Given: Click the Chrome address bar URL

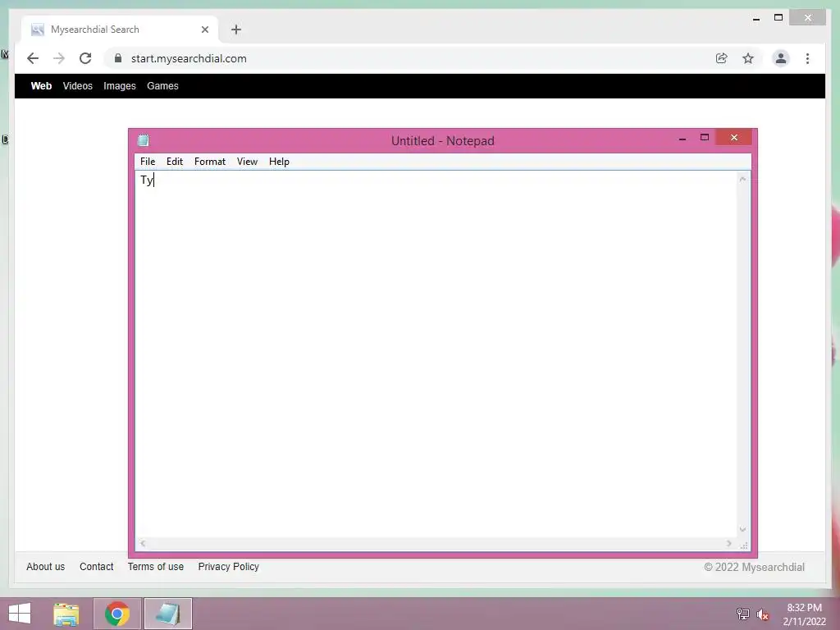Looking at the screenshot, I should pos(189,58).
